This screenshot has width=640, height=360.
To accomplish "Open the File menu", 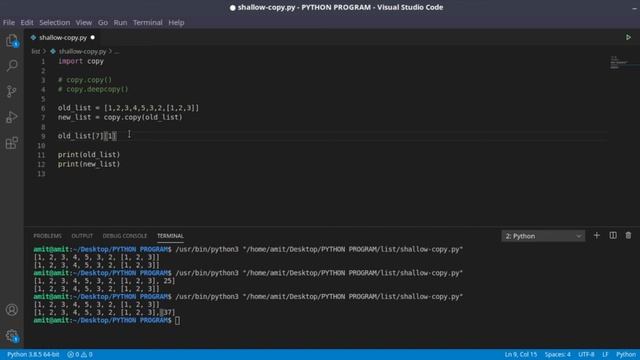I will tap(9, 22).
